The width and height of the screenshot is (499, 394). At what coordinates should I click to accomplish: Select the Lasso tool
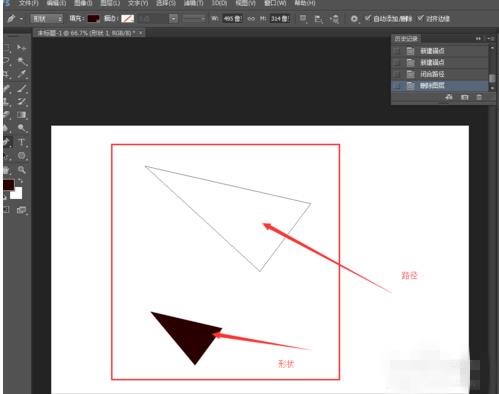(7, 61)
